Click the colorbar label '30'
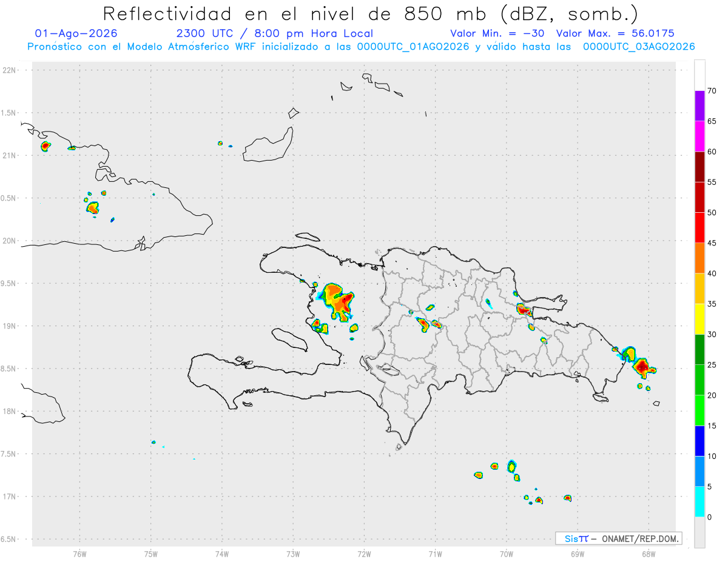This screenshot has height=562, width=728. pos(712,335)
